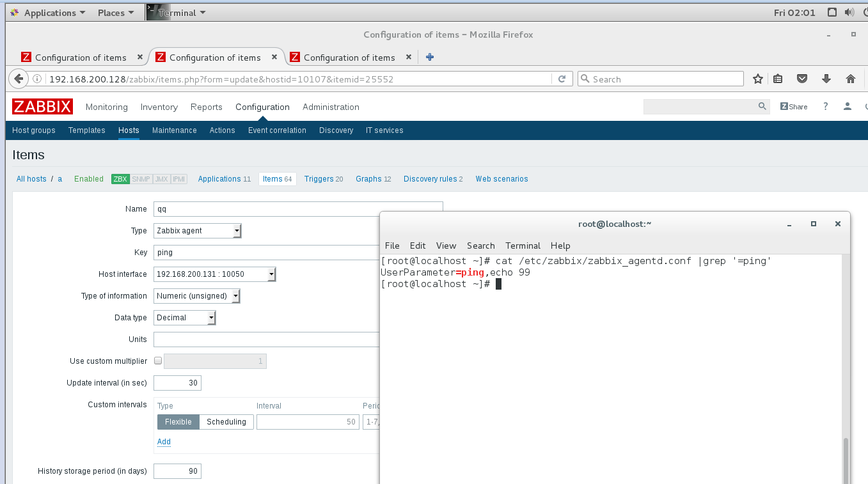Open the Applications 11 link

(x=225, y=179)
